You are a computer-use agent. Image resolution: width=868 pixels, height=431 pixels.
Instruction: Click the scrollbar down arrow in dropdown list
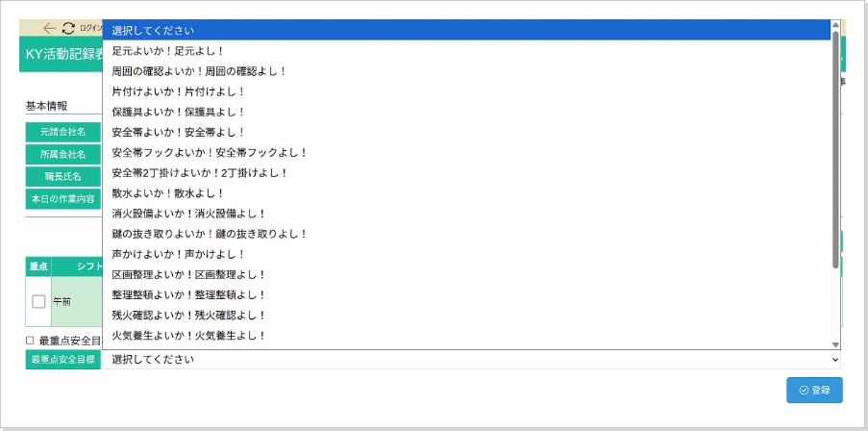(835, 343)
